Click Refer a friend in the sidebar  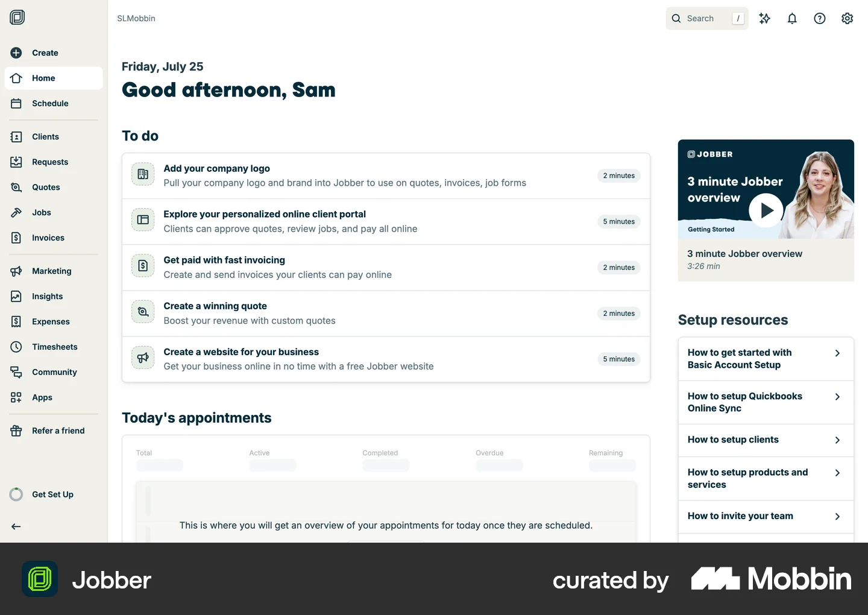click(x=54, y=431)
